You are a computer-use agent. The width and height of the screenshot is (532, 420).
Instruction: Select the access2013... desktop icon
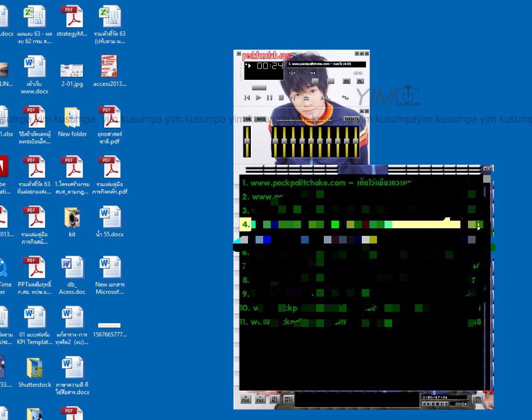tap(110, 71)
